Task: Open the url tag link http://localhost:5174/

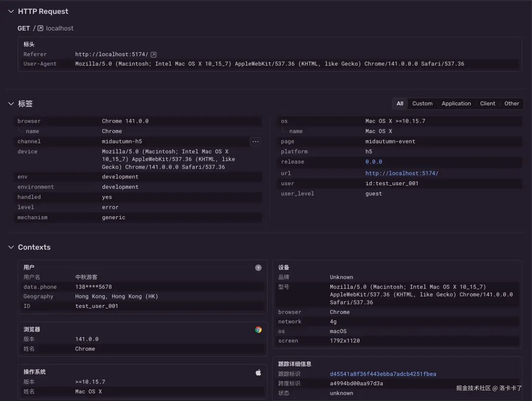Action: [x=402, y=173]
